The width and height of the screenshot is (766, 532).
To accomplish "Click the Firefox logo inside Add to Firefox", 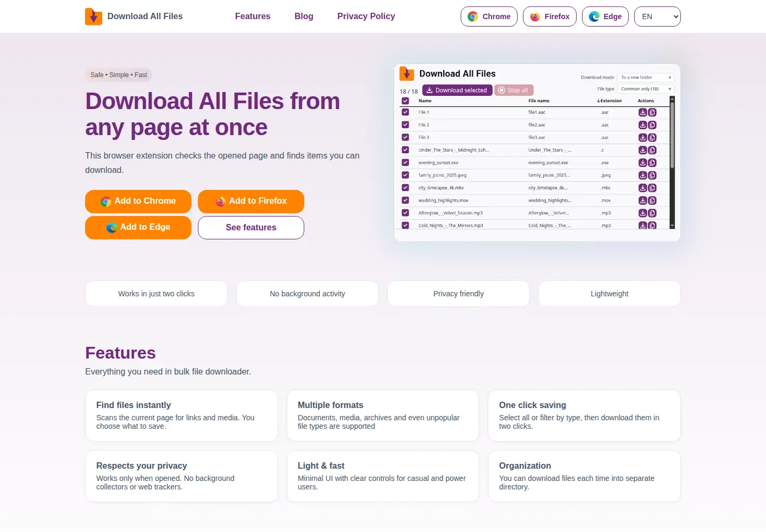I will click(x=221, y=201).
